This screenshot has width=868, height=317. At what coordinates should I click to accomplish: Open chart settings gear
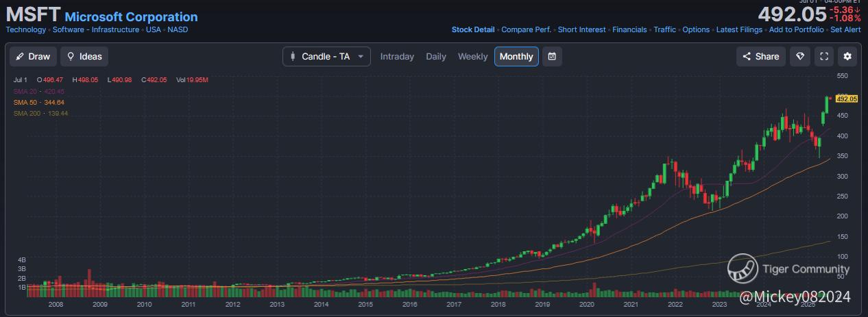click(x=848, y=57)
